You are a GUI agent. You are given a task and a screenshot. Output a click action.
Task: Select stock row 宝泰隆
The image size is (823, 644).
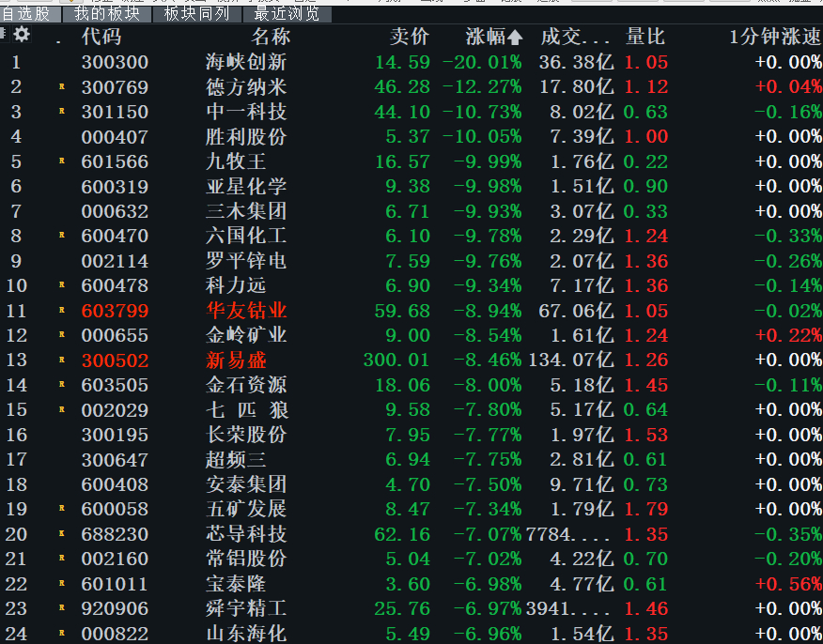pos(411,583)
